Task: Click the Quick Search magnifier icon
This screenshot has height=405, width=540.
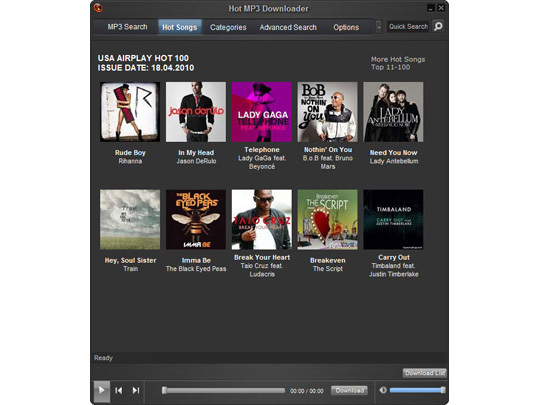Action: (x=438, y=27)
